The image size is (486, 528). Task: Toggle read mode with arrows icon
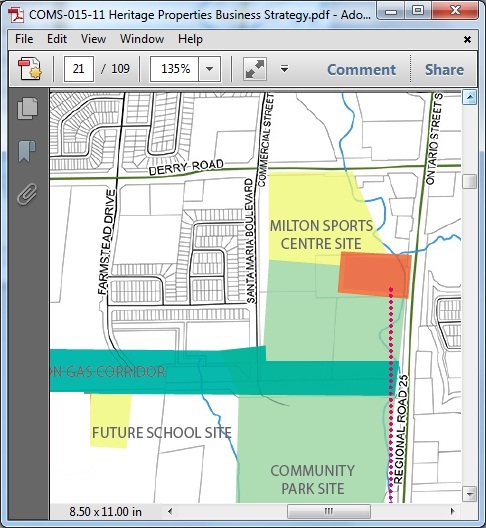coord(255,69)
